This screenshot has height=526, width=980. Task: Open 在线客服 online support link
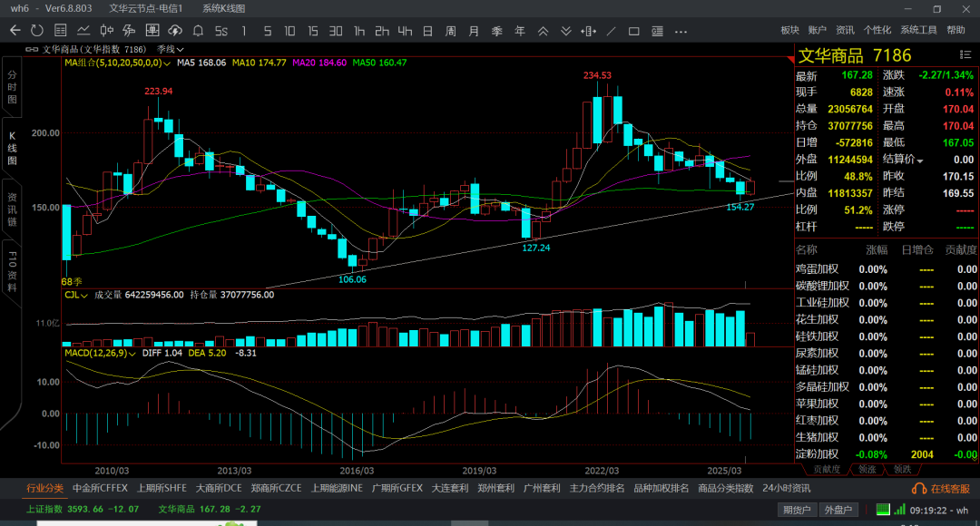tap(950, 489)
